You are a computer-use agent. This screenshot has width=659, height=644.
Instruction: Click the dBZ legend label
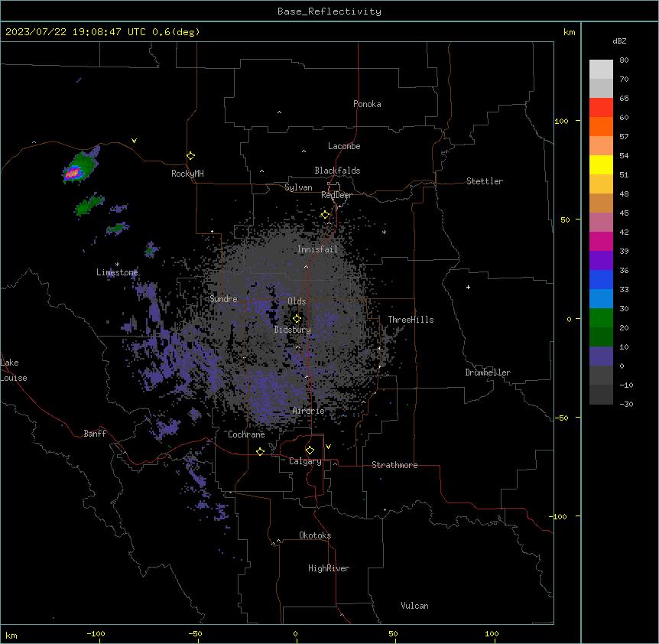pos(619,41)
